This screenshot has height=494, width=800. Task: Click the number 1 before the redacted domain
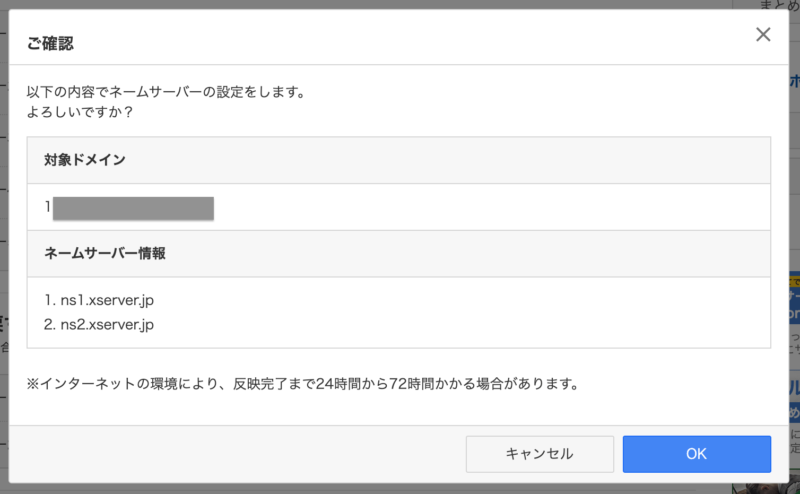click(x=47, y=207)
